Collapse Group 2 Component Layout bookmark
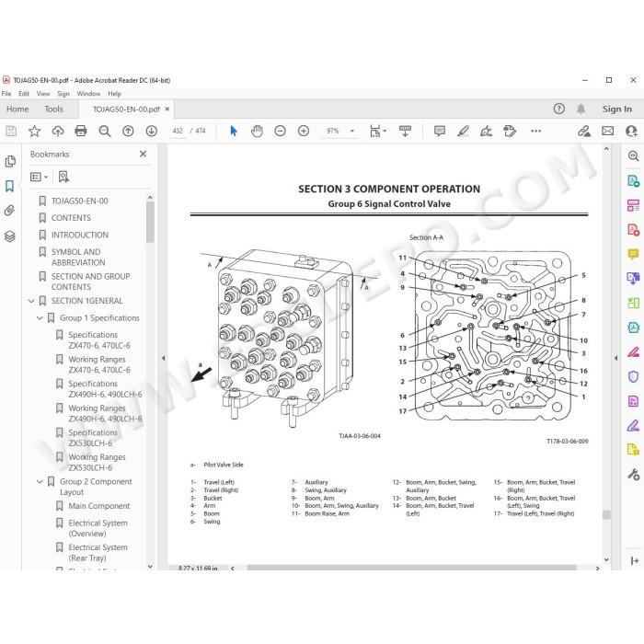Viewport: 644px width, 644px height. click(40, 482)
